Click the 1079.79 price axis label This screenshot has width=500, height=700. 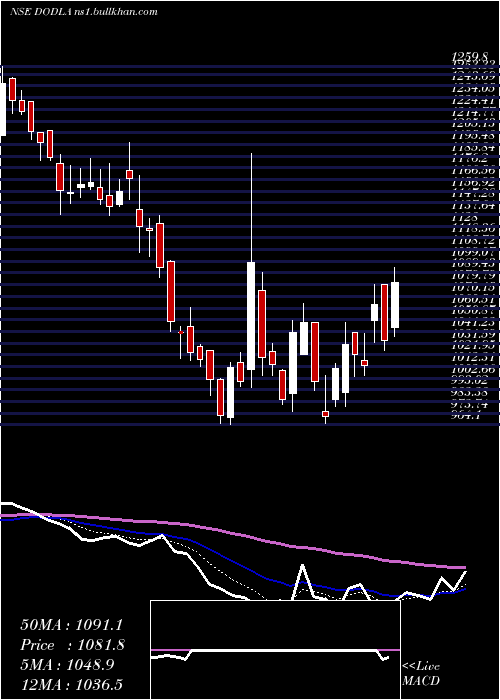coord(473,277)
